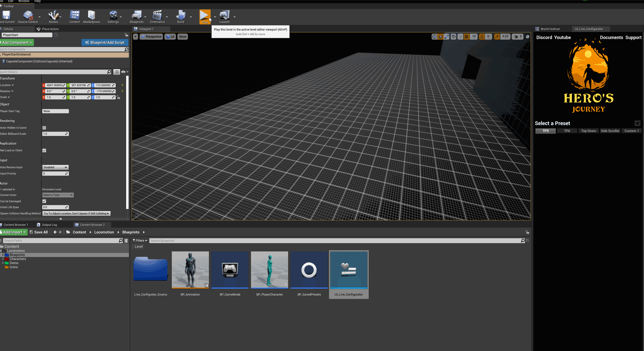Toggle Actor Hidden In Game checkbox
644x351 pixels.
pos(44,128)
